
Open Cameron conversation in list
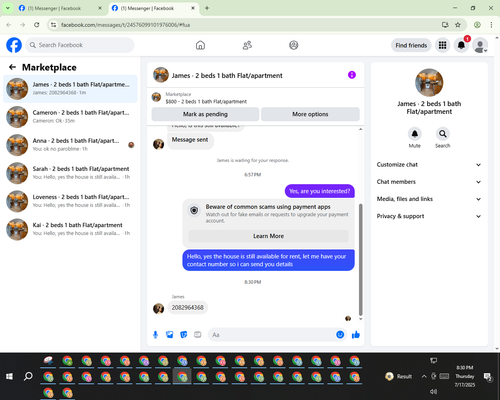point(70,117)
